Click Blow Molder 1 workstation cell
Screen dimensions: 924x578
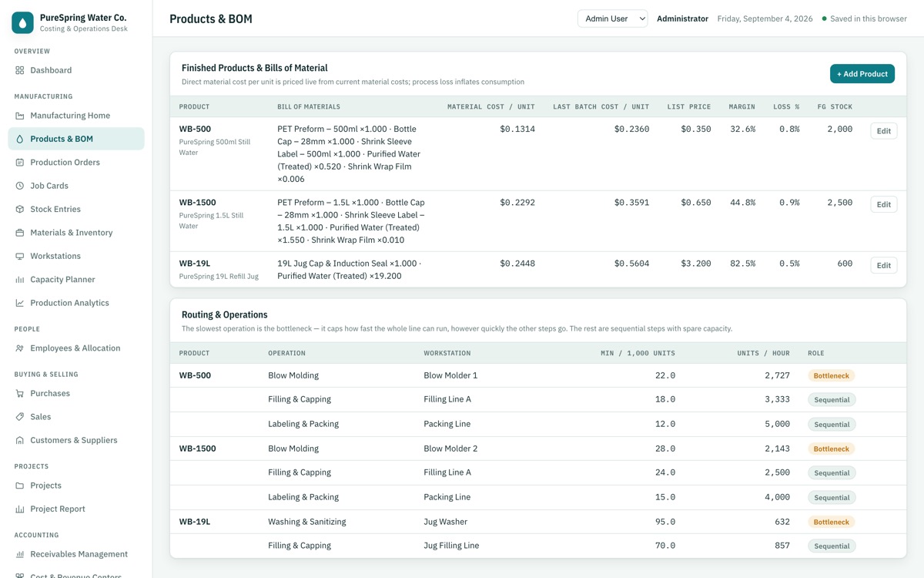(450, 375)
